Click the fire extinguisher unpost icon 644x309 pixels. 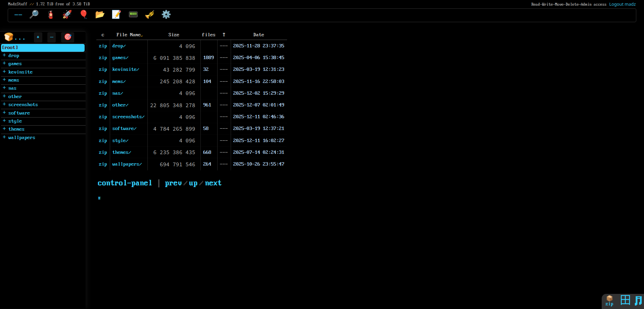[x=51, y=14]
